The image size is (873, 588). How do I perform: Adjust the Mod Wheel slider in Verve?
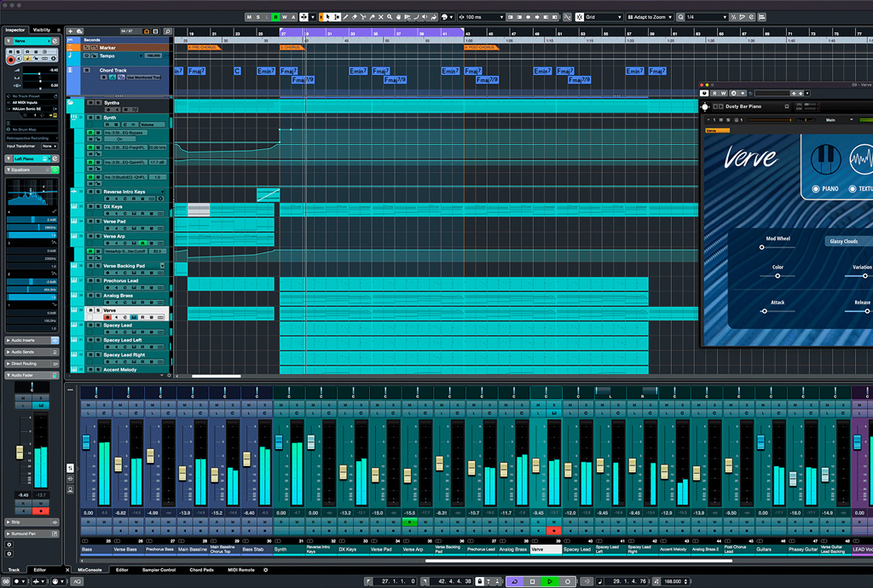tap(762, 248)
